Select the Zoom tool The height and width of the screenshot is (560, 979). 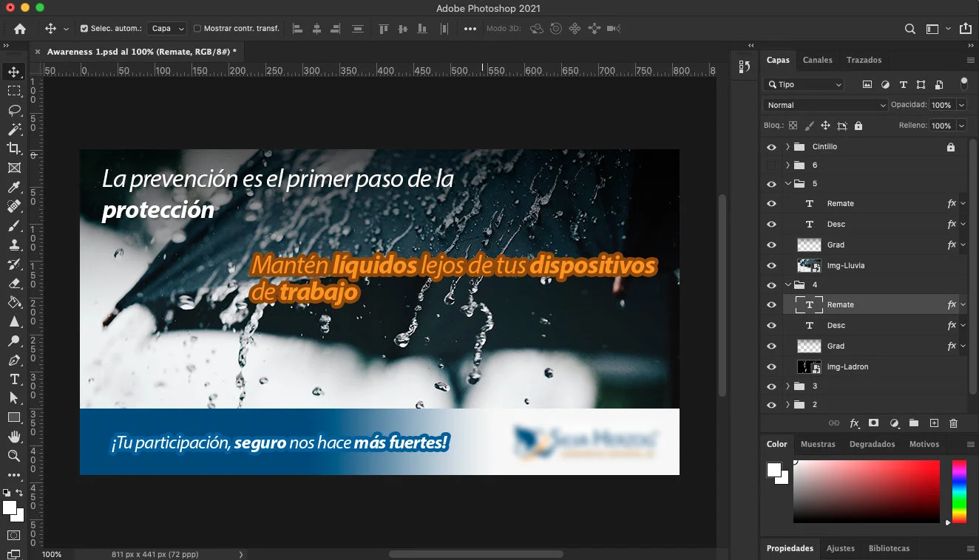14,456
